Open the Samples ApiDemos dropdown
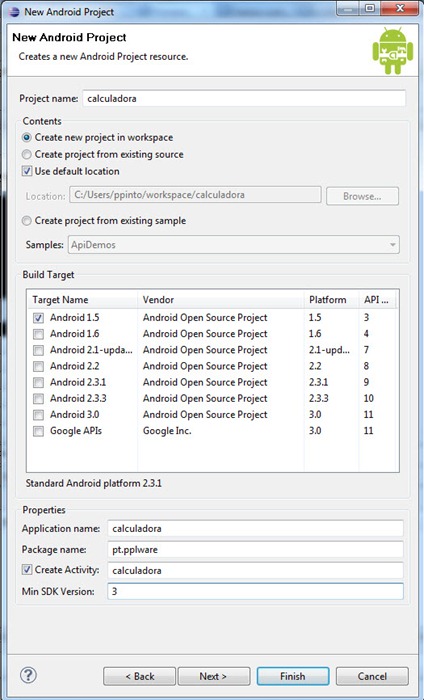Viewport: 424px width, 700px height. [x=234, y=245]
